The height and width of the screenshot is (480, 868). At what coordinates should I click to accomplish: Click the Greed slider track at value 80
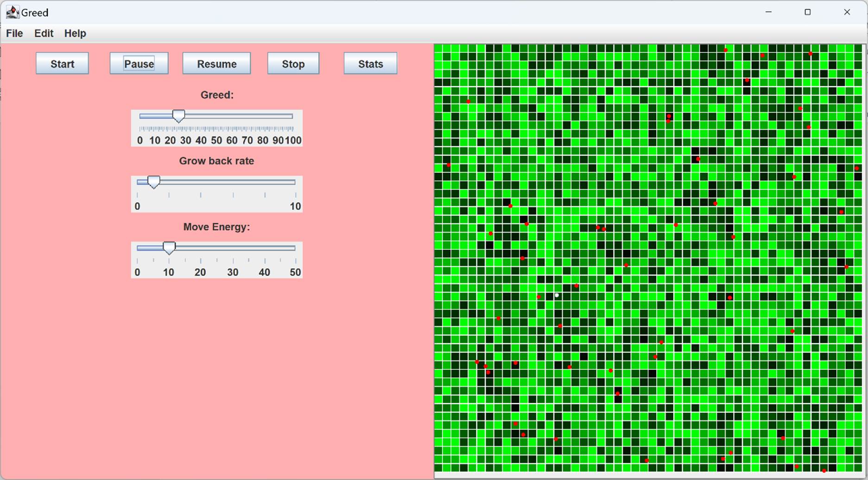(x=263, y=116)
